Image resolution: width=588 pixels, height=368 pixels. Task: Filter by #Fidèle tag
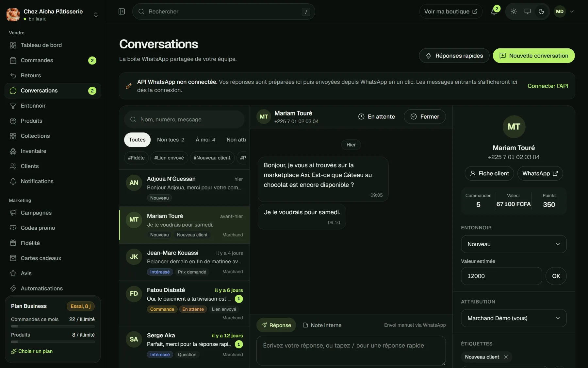click(136, 158)
